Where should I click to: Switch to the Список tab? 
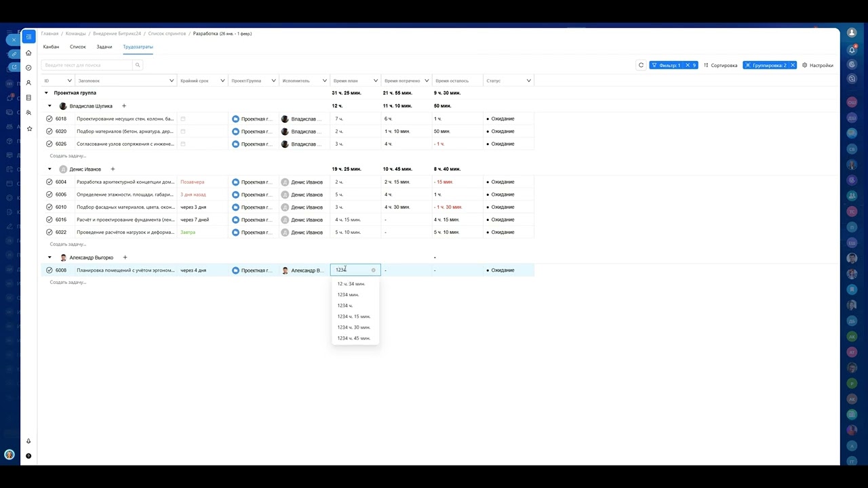pos(78,47)
